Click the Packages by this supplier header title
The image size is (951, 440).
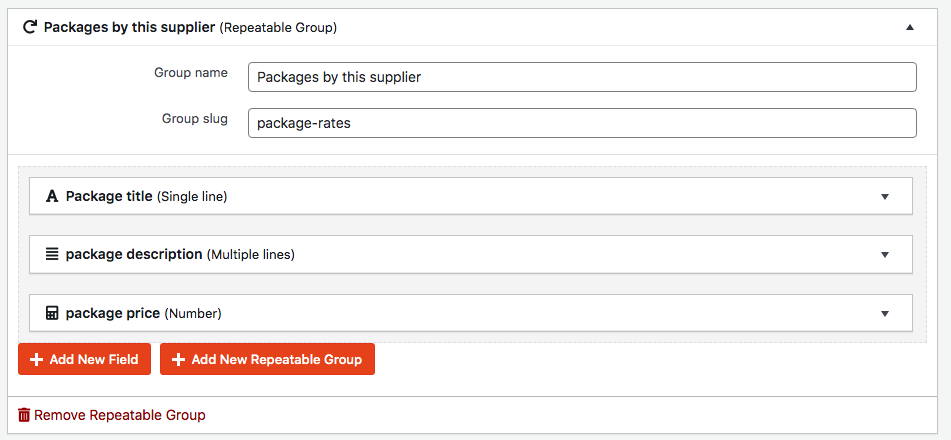pos(129,27)
